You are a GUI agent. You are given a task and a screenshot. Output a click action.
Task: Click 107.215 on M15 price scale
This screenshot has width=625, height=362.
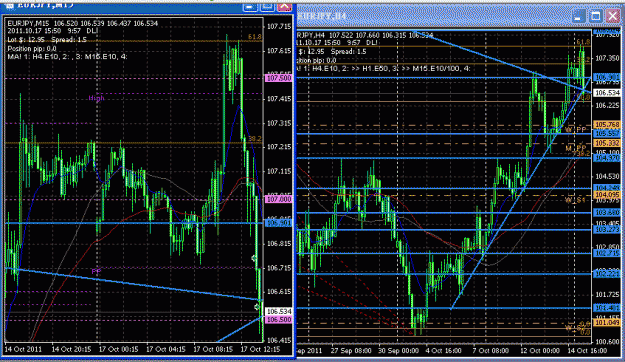pos(279,147)
